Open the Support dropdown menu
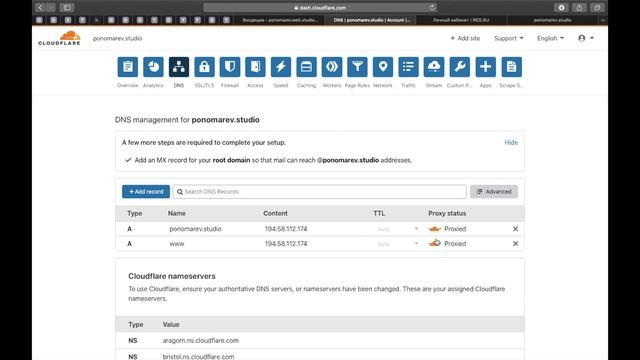 [x=509, y=38]
